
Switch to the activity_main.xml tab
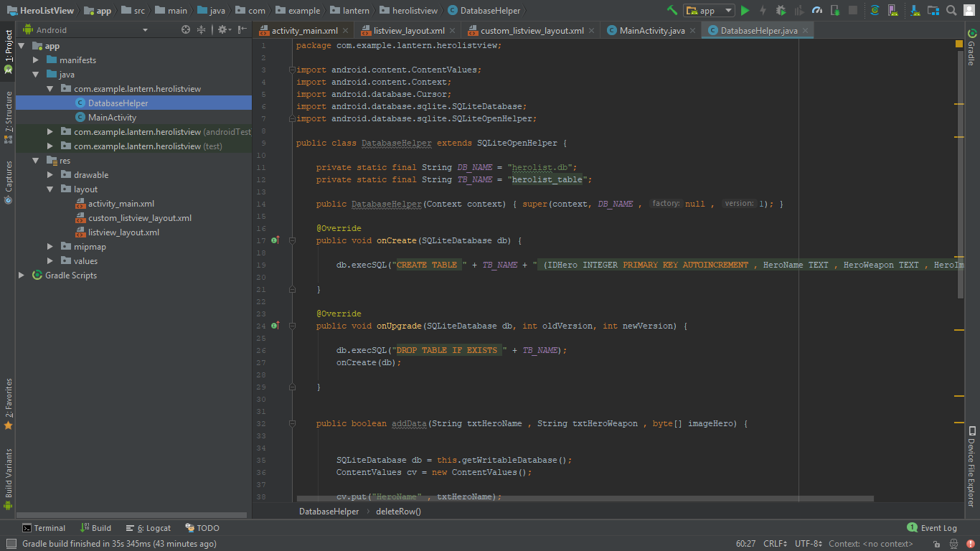(x=304, y=31)
